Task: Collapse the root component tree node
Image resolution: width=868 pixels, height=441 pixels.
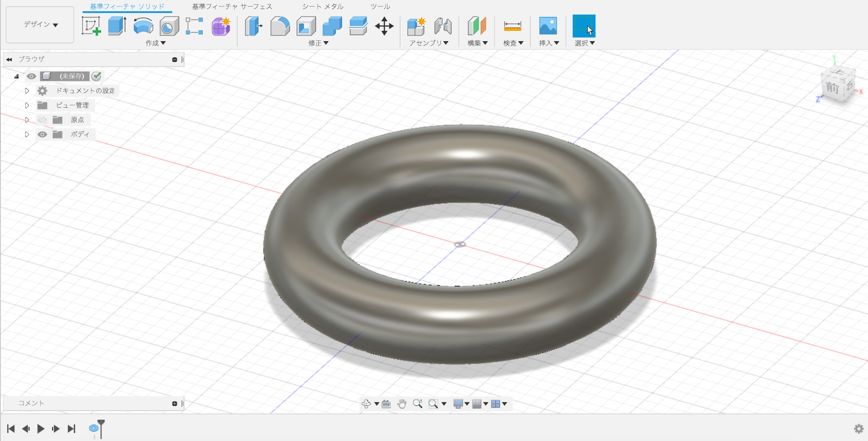Action: [17, 76]
